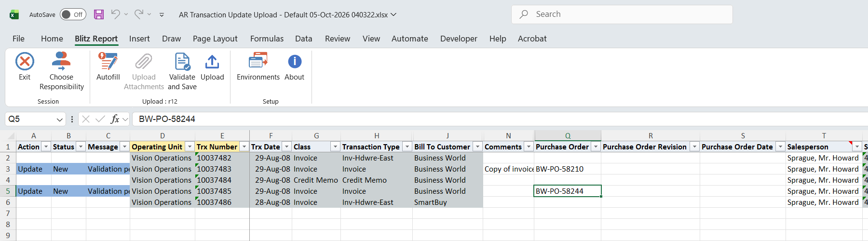Open the Comments column filter
Image resolution: width=868 pixels, height=241 pixels.
529,147
